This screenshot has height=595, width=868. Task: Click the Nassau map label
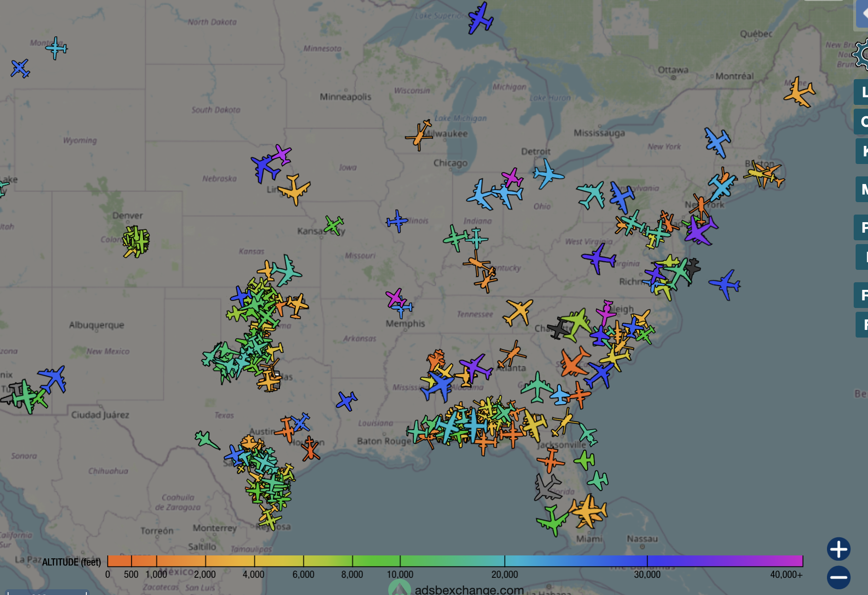[642, 539]
